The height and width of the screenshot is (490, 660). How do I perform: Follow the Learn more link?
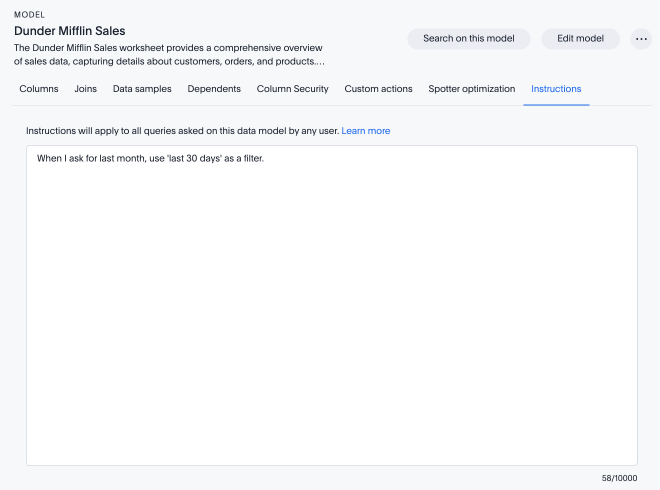pyautogui.click(x=366, y=131)
